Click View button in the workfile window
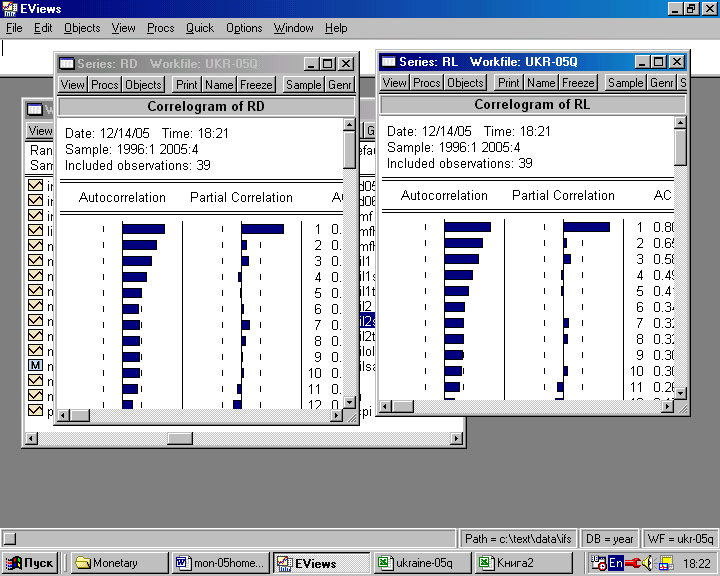 click(40, 131)
